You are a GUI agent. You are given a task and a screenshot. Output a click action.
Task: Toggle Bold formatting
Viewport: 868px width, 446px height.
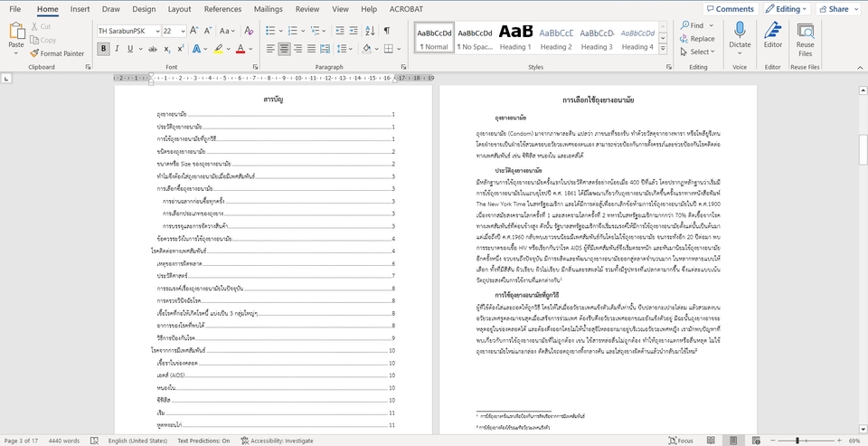pyautogui.click(x=103, y=50)
